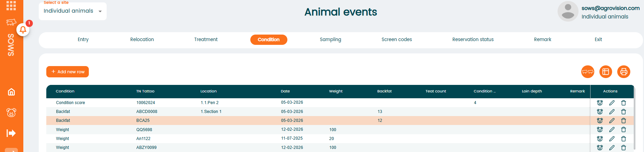Sort by the Date column header

285,91
